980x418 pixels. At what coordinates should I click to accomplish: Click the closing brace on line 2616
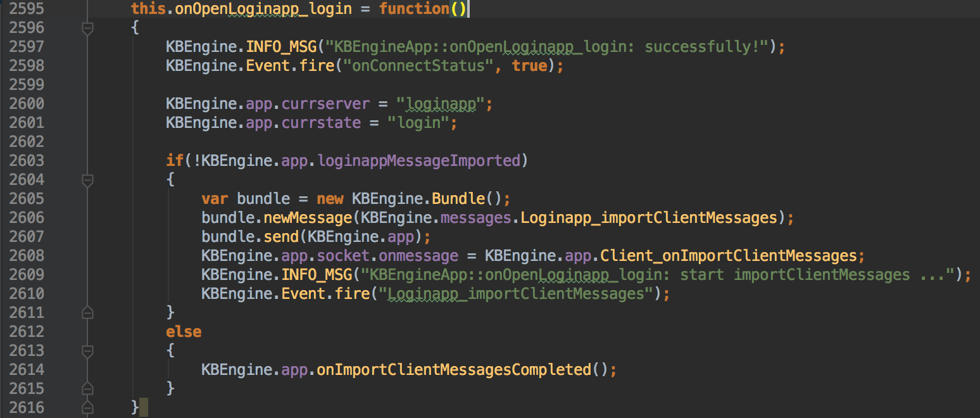(135, 407)
